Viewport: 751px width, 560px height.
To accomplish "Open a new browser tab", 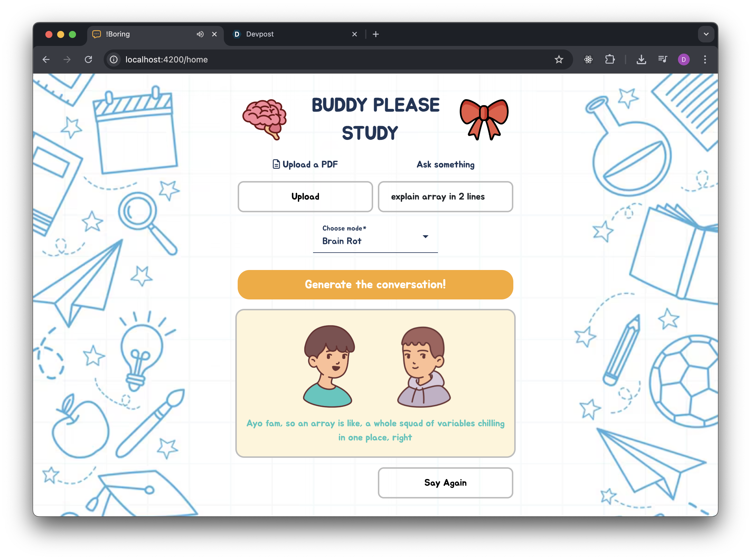I will [x=376, y=34].
